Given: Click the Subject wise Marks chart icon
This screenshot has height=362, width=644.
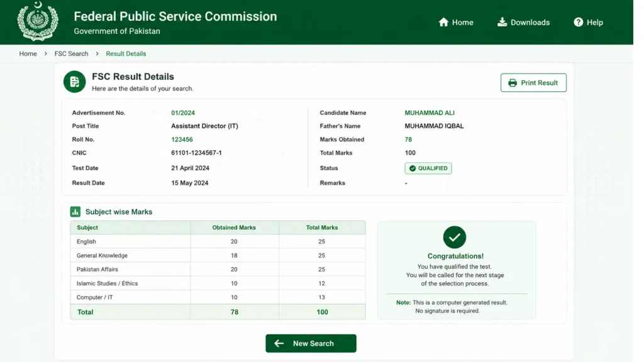Looking at the screenshot, I should click(x=75, y=212).
